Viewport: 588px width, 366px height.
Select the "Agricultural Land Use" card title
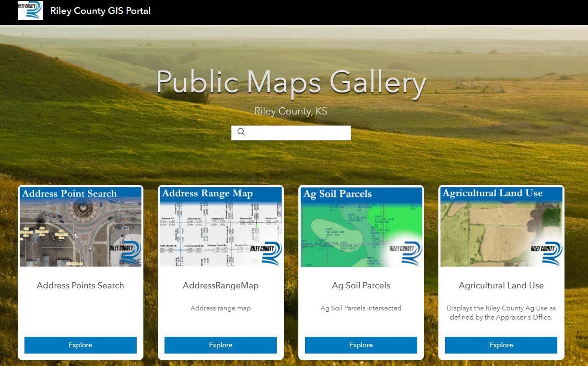pyautogui.click(x=501, y=285)
